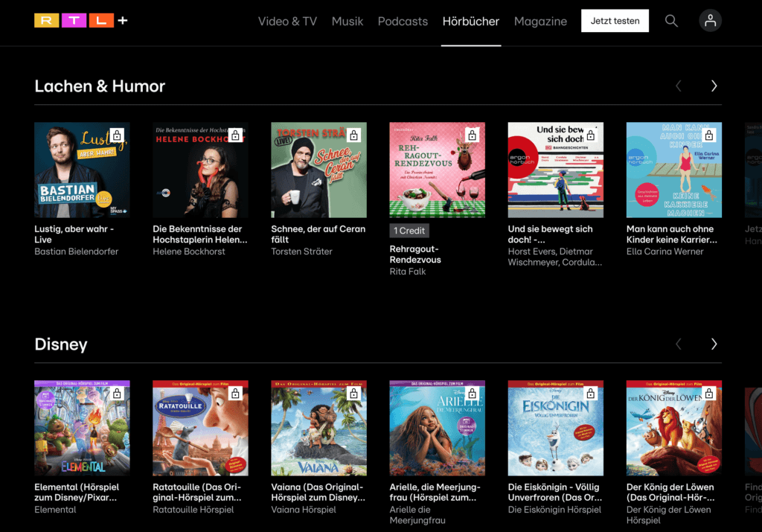This screenshot has height=532, width=762.
Task: Open the Schnee, der auf Ceran fällt cover
Action: (x=318, y=170)
